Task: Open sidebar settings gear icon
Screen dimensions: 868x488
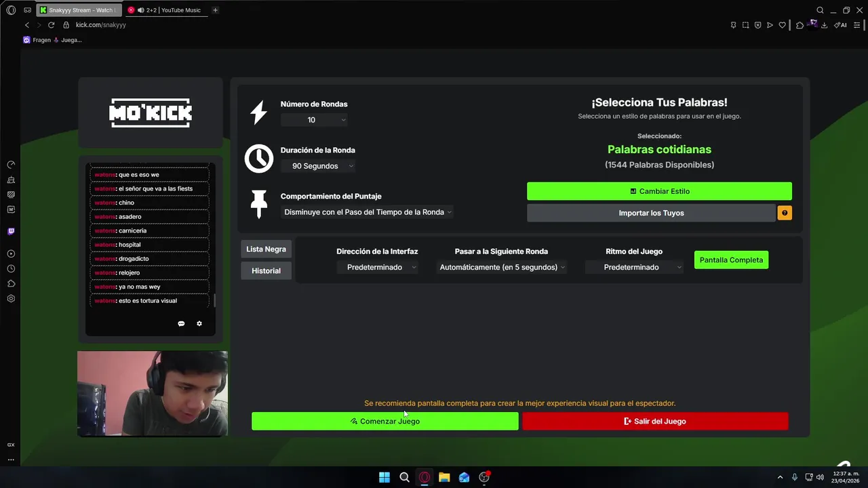Action: click(11, 298)
